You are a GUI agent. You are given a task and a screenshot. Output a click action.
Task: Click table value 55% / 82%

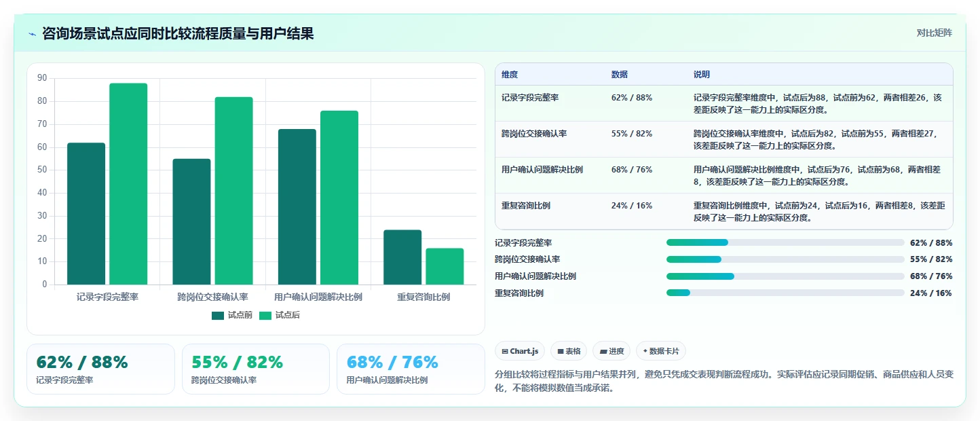coord(632,134)
